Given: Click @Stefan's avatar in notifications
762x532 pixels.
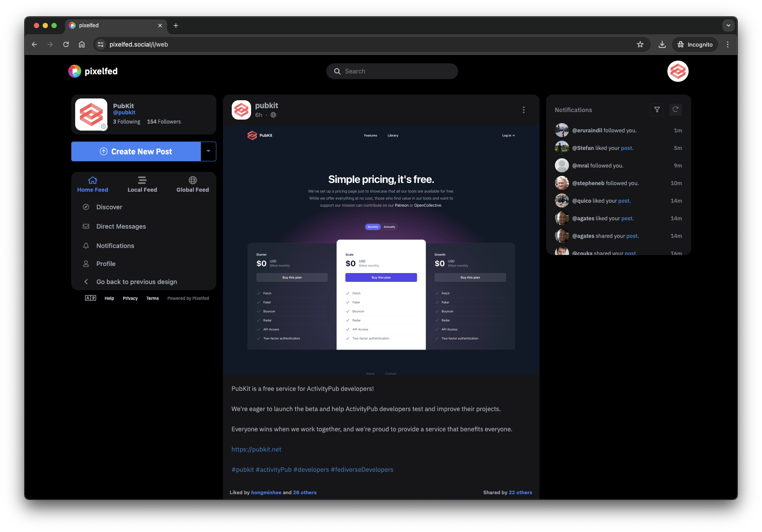Looking at the screenshot, I should [x=561, y=148].
